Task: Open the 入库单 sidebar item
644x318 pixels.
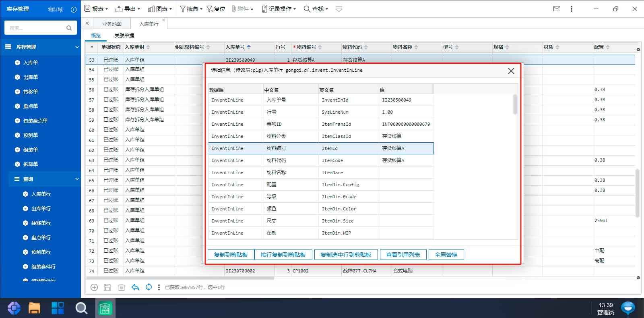Action: point(31,62)
